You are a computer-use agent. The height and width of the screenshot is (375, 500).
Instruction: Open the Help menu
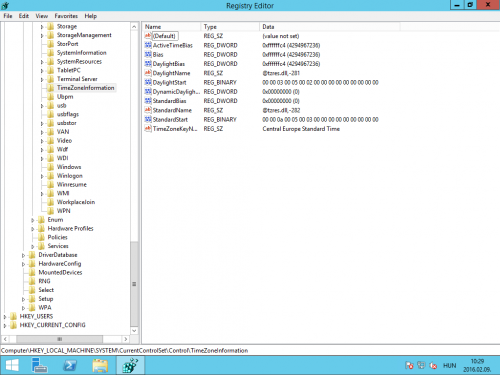coord(91,16)
